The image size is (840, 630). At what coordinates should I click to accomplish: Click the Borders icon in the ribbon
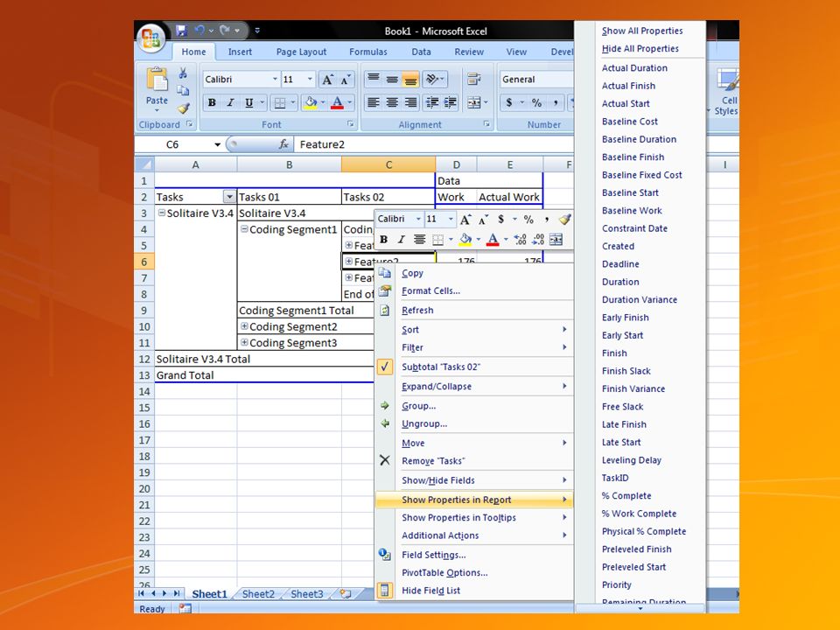click(x=279, y=103)
